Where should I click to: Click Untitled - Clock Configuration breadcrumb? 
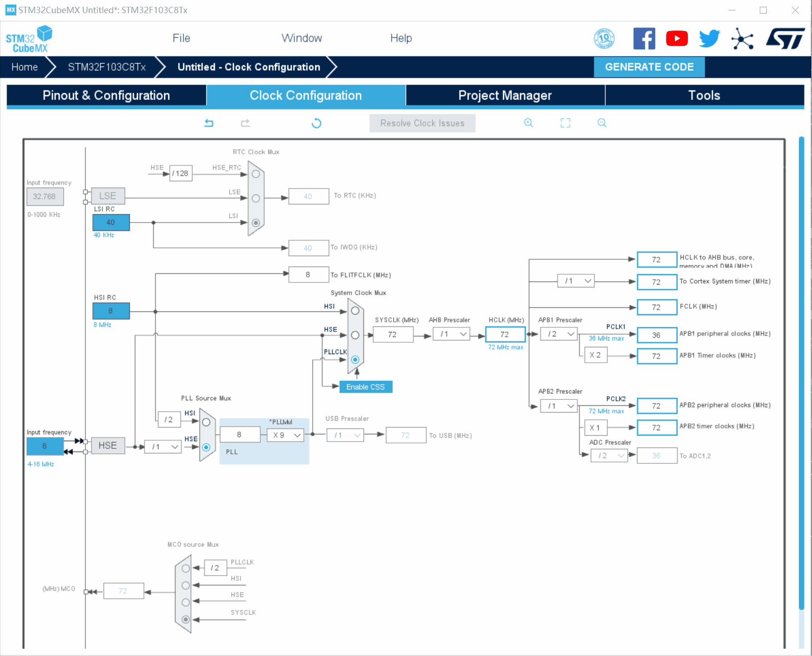pos(249,67)
